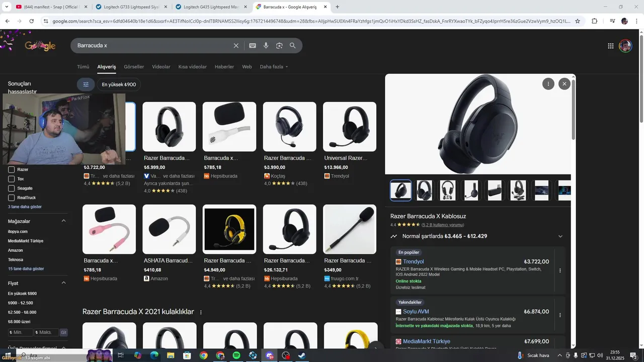Open the ASHATA Barracuda microphone listing

point(169,242)
